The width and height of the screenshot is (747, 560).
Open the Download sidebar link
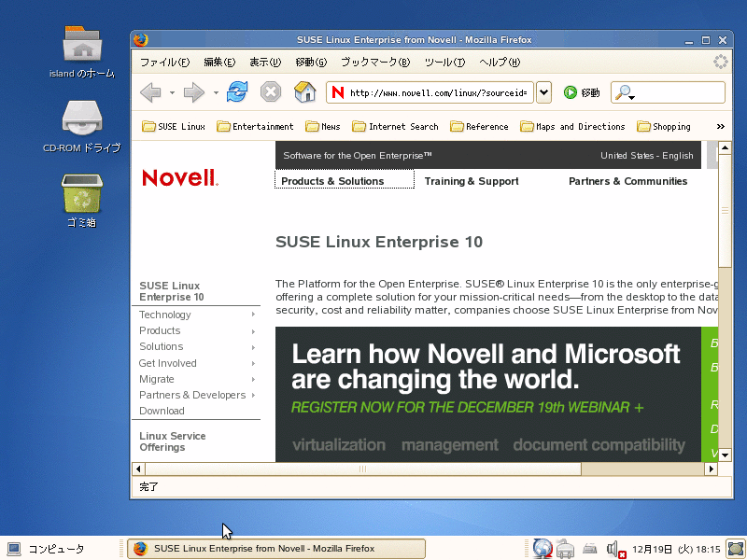[162, 411]
